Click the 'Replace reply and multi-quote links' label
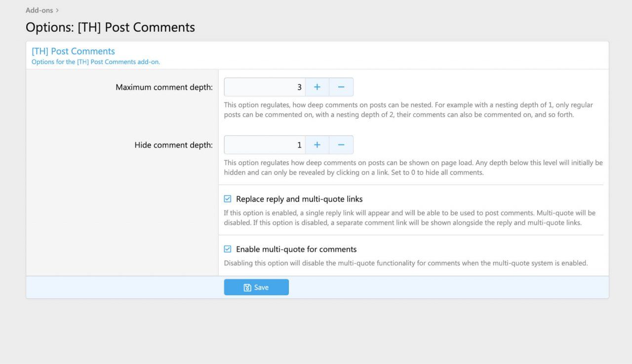 coord(299,199)
